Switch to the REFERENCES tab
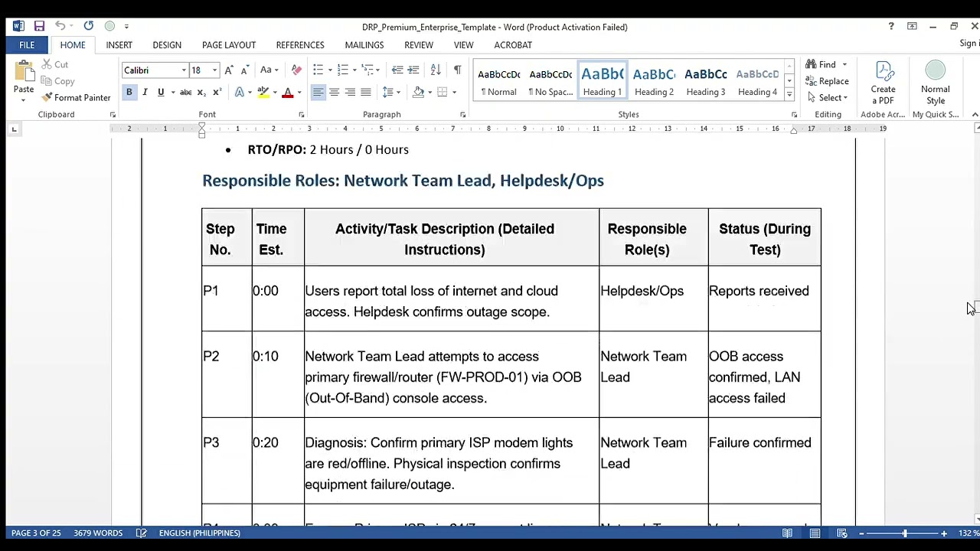 [x=300, y=45]
